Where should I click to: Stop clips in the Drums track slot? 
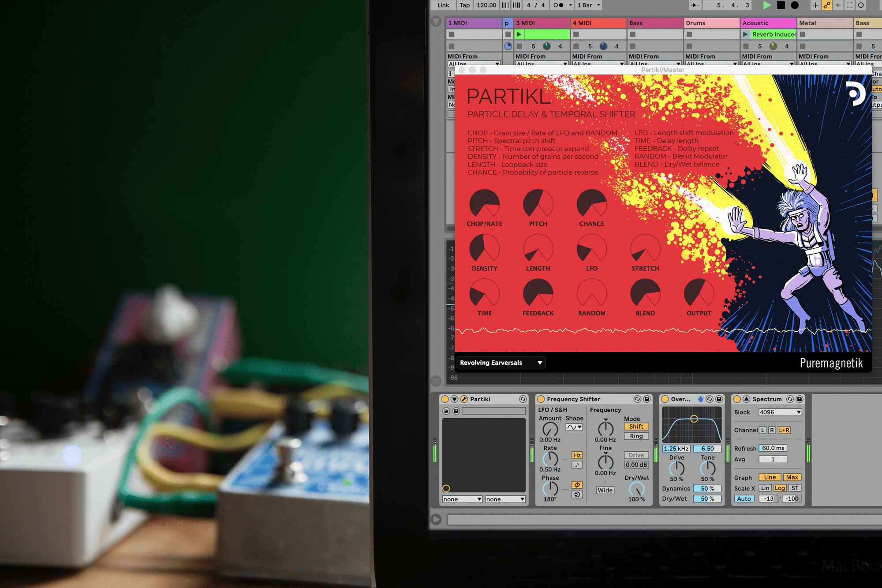point(689,34)
